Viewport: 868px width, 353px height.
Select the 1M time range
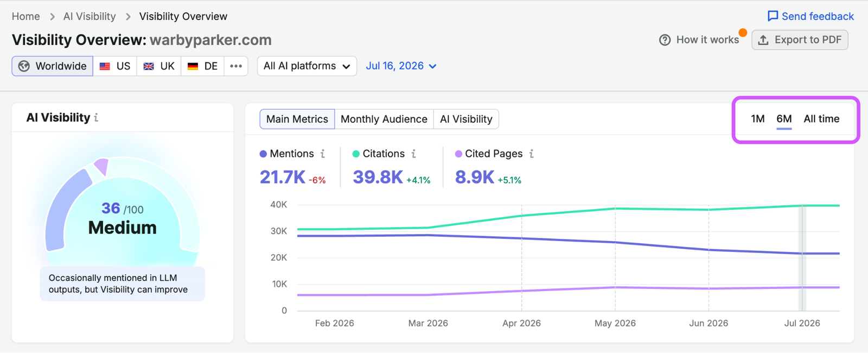click(758, 119)
